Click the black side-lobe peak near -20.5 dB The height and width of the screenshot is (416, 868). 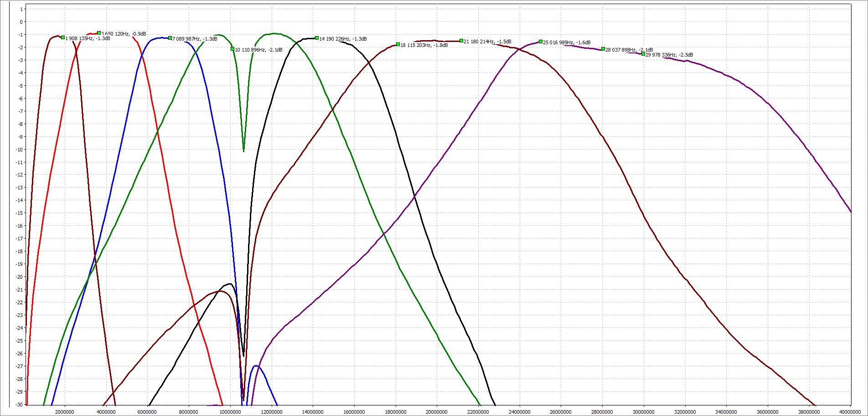click(x=229, y=284)
